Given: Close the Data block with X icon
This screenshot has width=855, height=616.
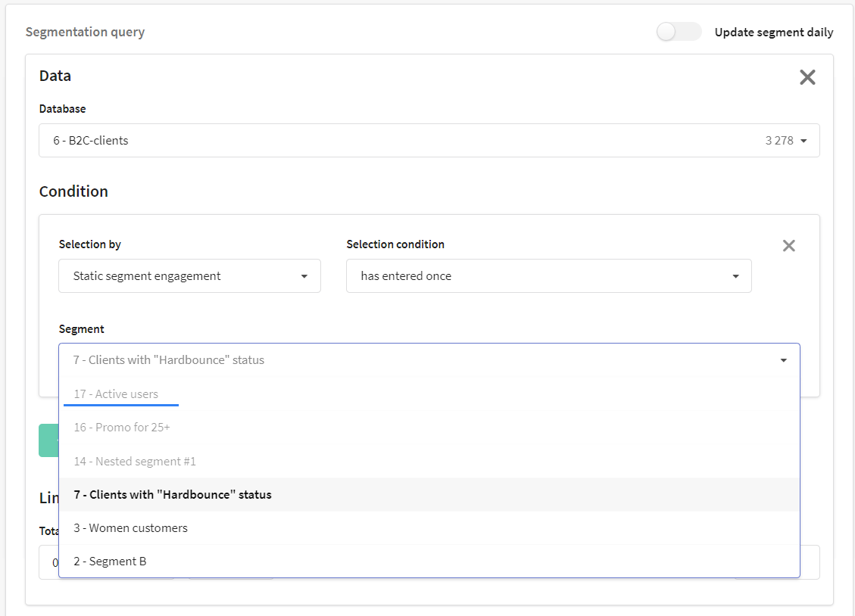Looking at the screenshot, I should (x=807, y=77).
